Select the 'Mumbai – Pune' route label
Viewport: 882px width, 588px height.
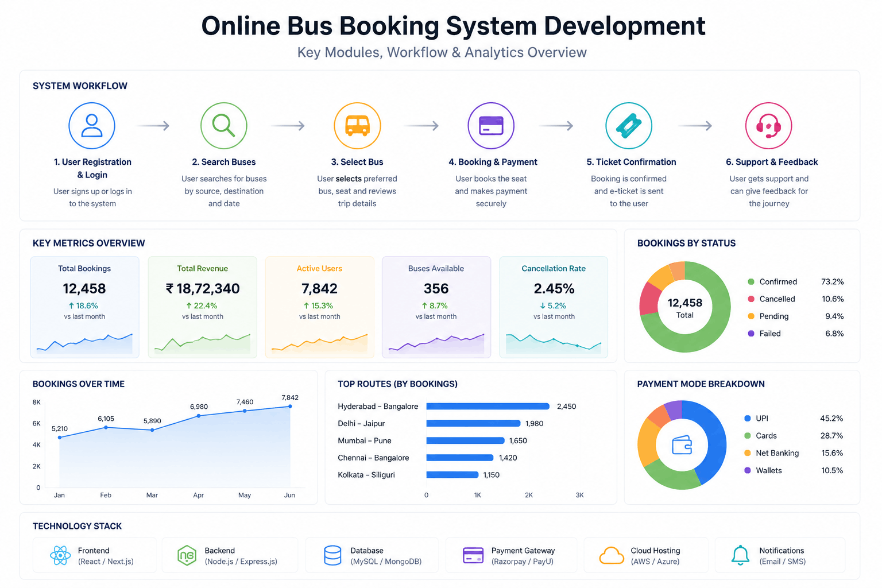coord(365,440)
